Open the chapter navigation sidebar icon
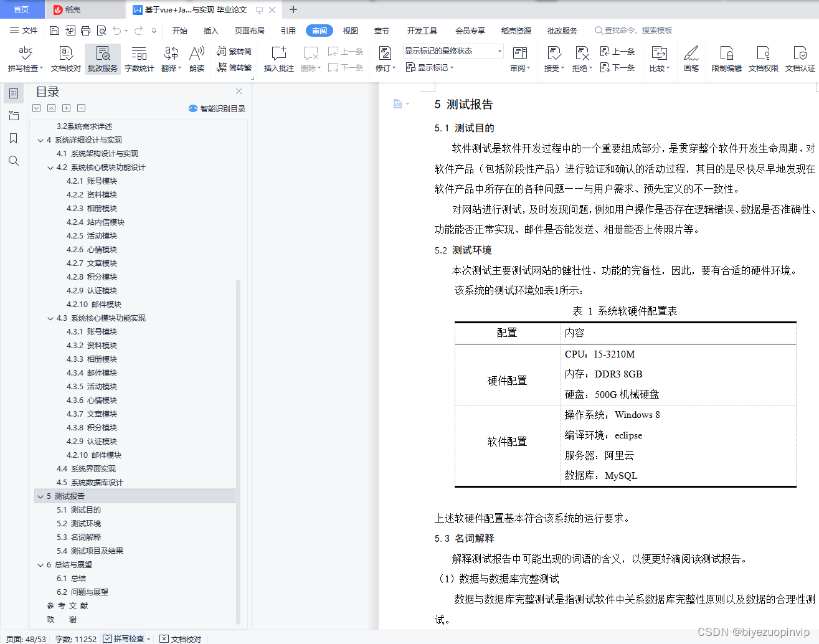This screenshot has width=819, height=644. 14,116
